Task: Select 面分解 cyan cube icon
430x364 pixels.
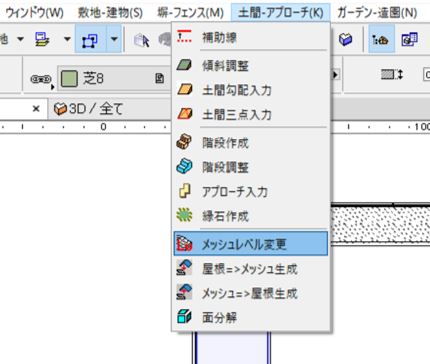Action: tap(184, 317)
